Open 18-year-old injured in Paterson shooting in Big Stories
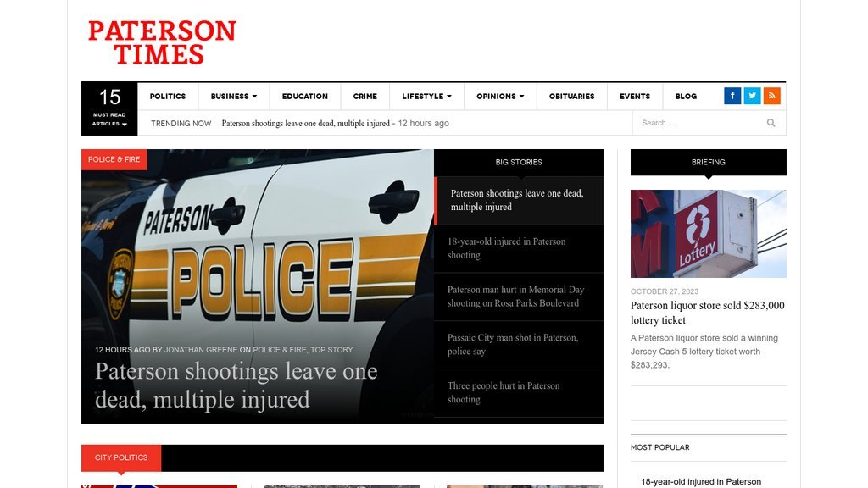The height and width of the screenshot is (488, 868). 519,248
